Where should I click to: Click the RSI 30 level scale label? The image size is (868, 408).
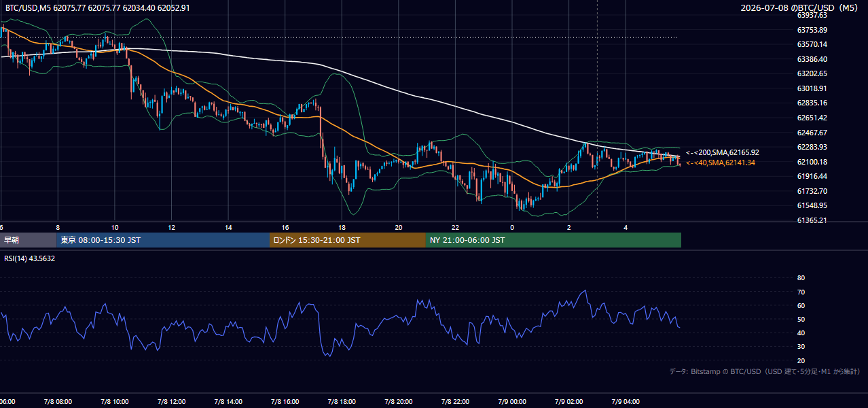click(x=801, y=347)
